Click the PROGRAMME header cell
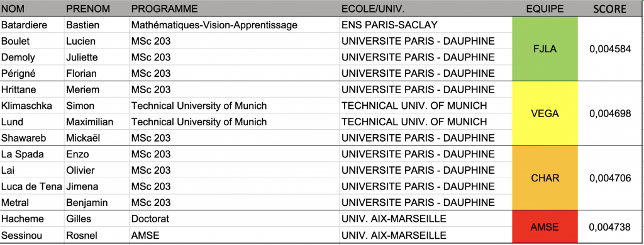 234,9
